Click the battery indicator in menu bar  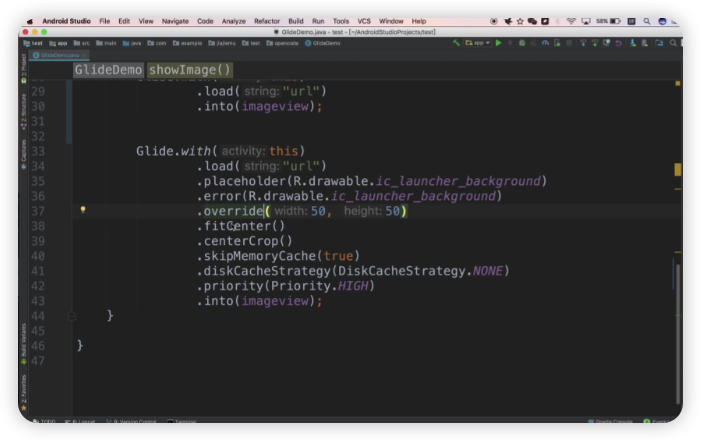pos(608,21)
